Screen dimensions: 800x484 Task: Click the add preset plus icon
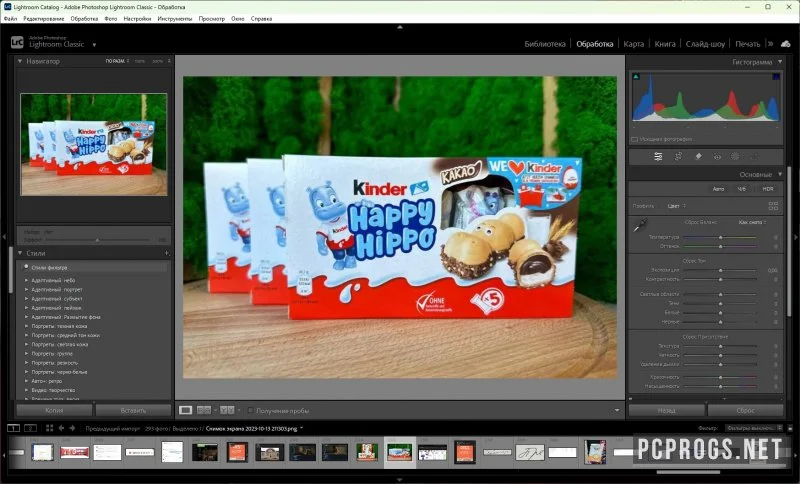(x=166, y=253)
